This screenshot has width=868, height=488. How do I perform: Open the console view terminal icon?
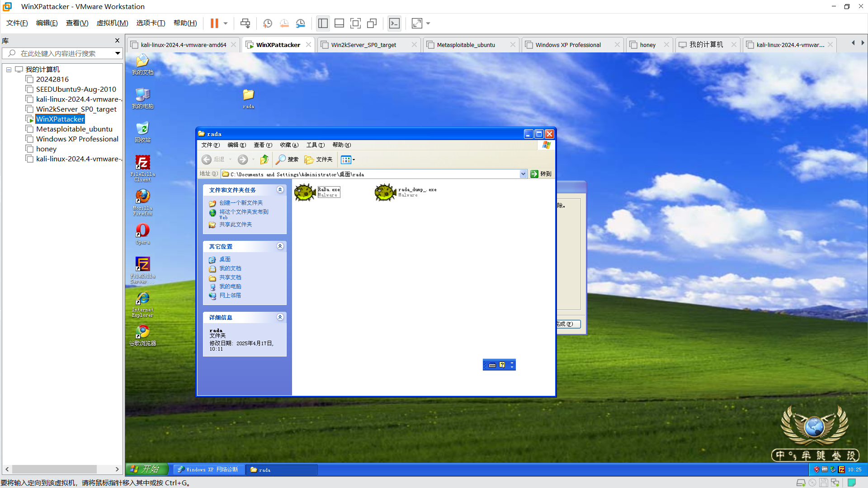(x=394, y=23)
